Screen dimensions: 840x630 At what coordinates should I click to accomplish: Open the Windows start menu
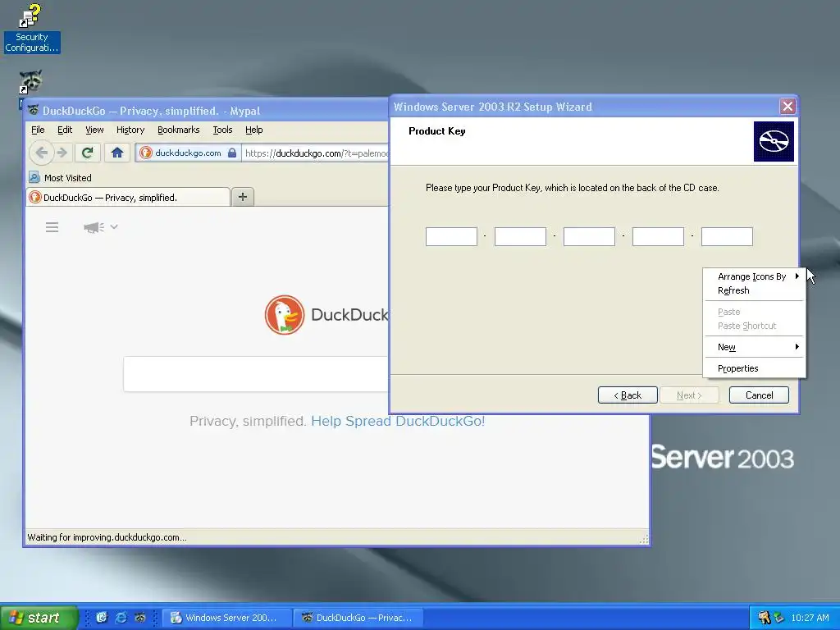(x=39, y=618)
